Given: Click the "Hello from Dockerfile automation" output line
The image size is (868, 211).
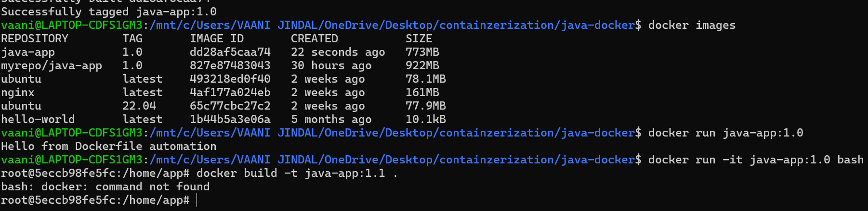Looking at the screenshot, I should tap(108, 146).
